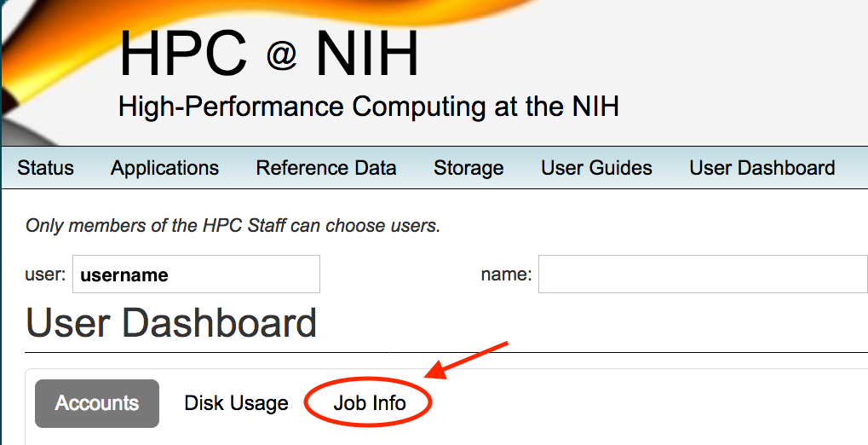Image resolution: width=868 pixels, height=445 pixels.
Task: Open the User Guides menu
Action: [596, 168]
